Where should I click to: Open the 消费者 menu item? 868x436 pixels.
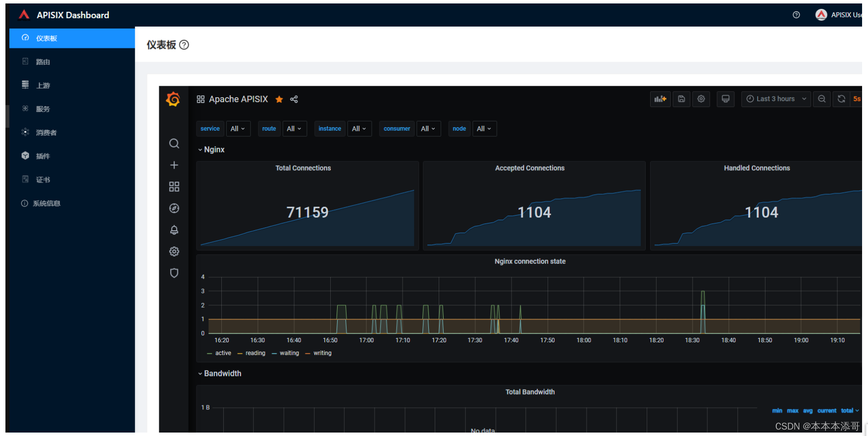[72, 132]
